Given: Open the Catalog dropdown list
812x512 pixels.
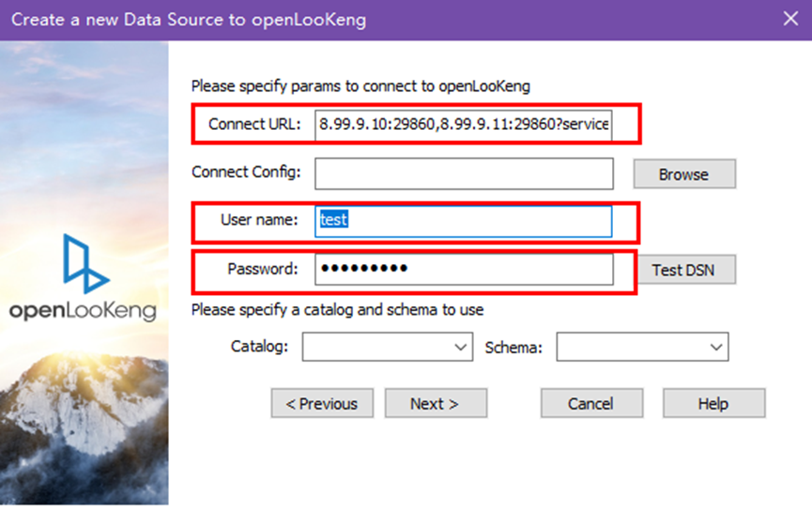Looking at the screenshot, I should (x=387, y=348).
